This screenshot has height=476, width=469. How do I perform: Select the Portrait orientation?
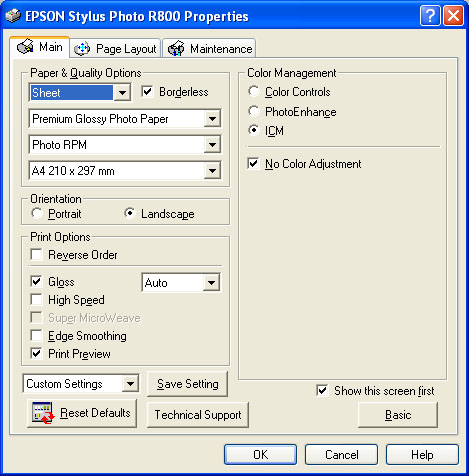click(x=36, y=213)
